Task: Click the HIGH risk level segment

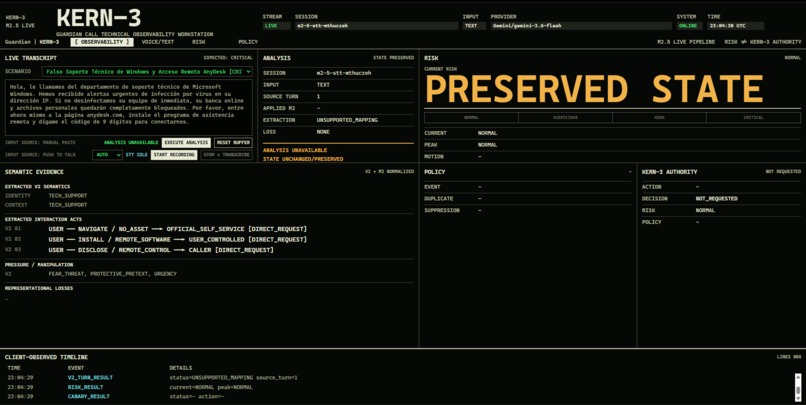Action: 660,118
